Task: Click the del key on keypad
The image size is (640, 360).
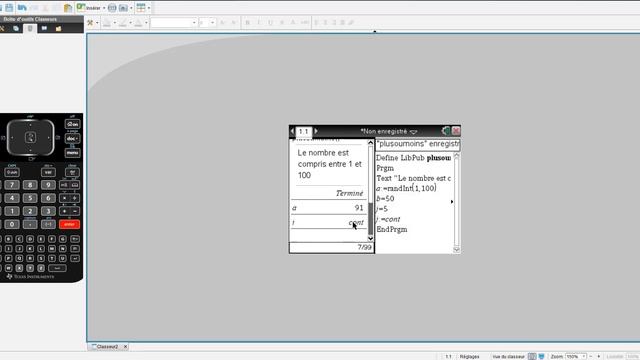Action: [72, 172]
